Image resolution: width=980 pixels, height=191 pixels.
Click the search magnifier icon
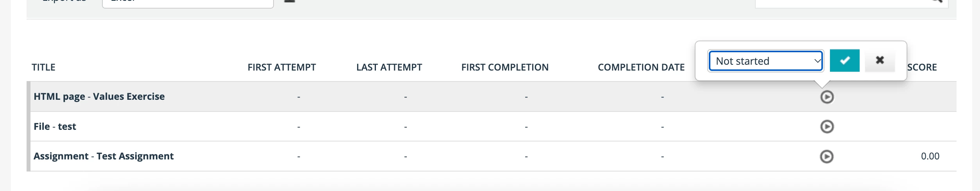[x=936, y=1]
